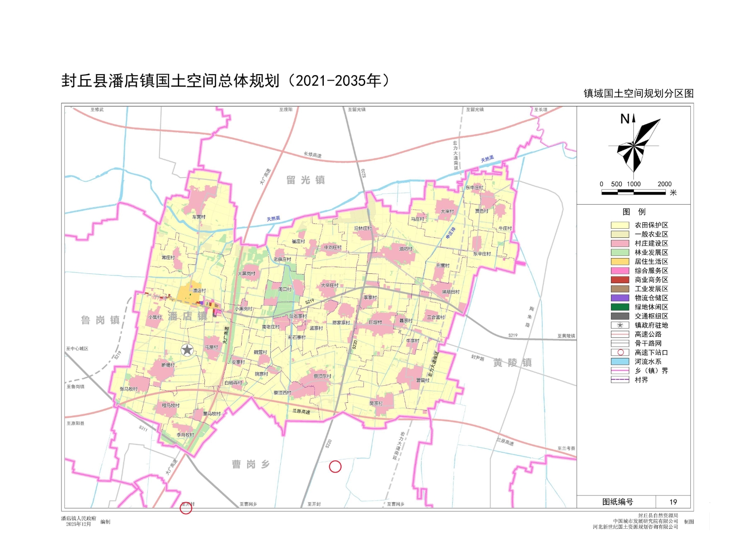Screen dimensions: 756x535
Task: Click the gray star marker on the map
Action: pos(187,350)
